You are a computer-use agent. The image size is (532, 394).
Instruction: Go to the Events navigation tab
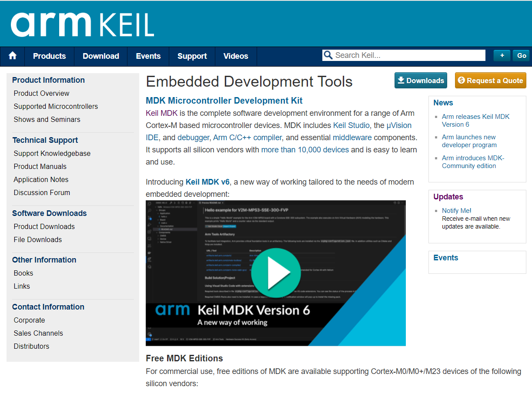tap(148, 56)
